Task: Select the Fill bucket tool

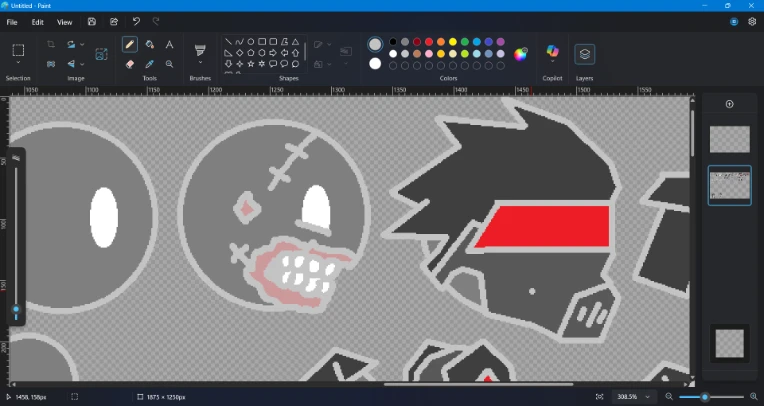Action: [x=150, y=45]
